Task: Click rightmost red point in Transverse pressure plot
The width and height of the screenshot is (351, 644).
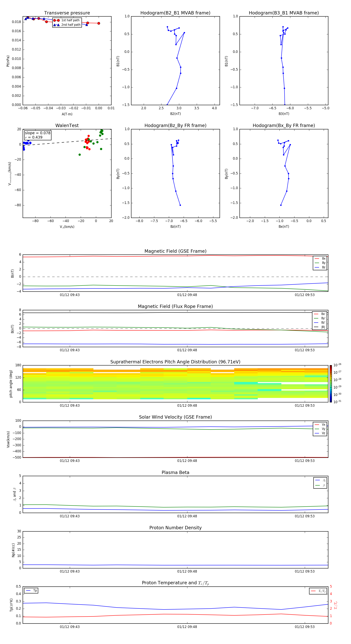Action: point(99,23)
